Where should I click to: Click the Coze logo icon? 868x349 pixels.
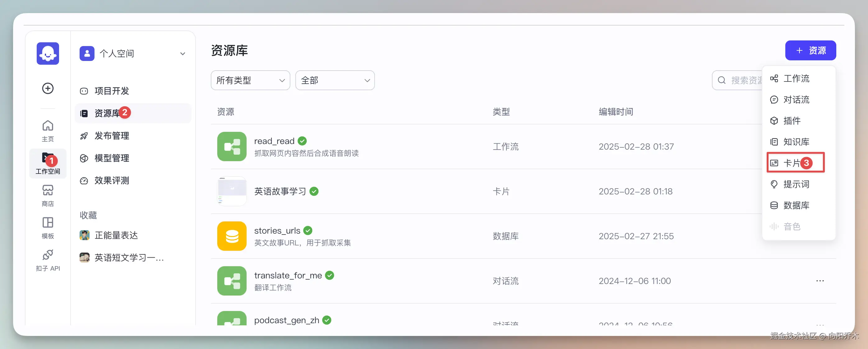[x=48, y=53]
